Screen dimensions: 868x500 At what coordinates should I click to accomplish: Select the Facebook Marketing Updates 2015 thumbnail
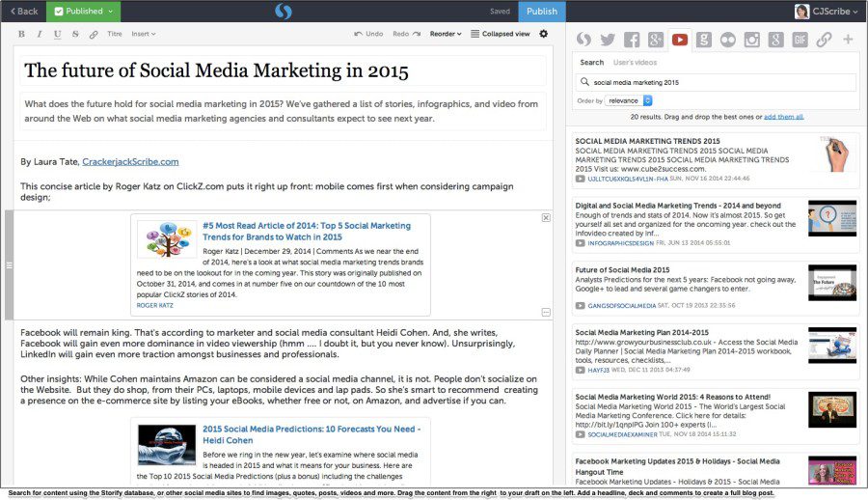[832, 471]
